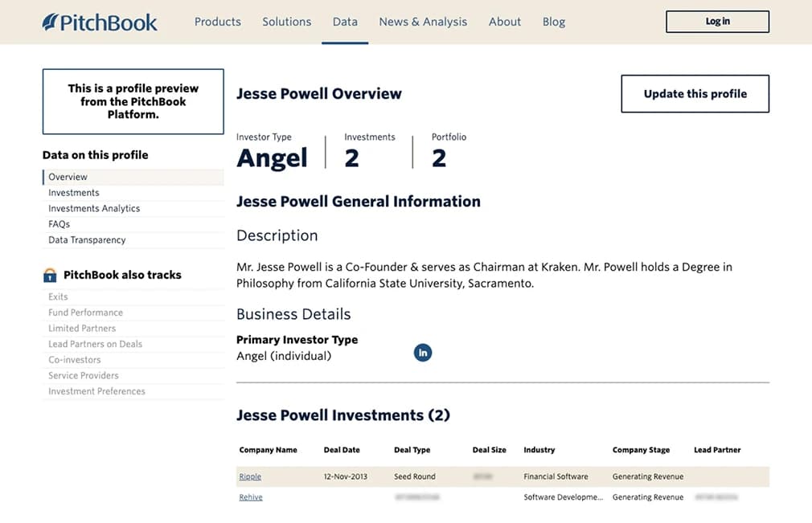Click the 12-Nov-2013 deal date cell
The image size is (812, 523).
point(346,476)
